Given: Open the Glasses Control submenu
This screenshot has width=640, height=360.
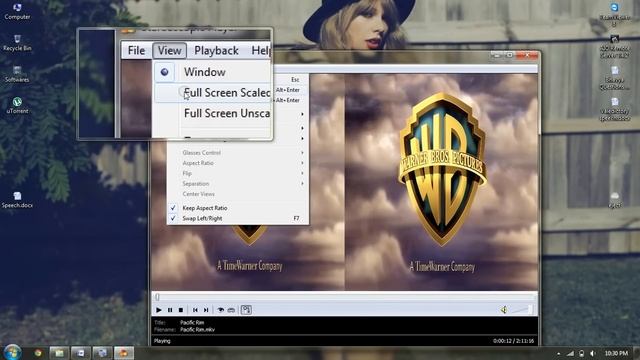Looking at the screenshot, I should coord(238,153).
